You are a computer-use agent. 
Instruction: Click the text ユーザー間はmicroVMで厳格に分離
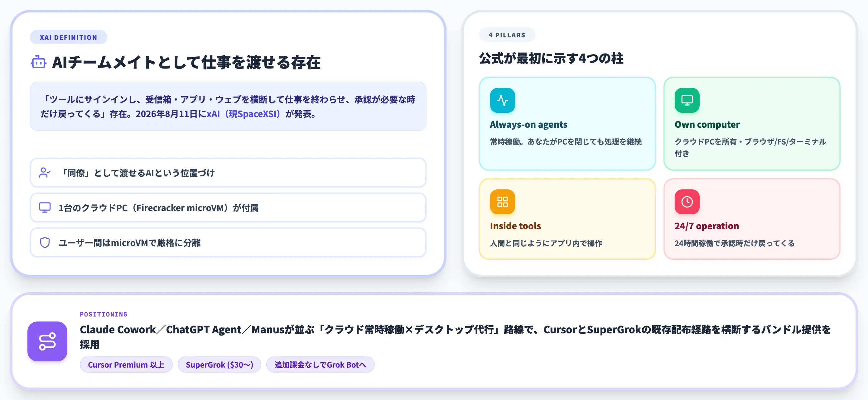[x=130, y=242]
